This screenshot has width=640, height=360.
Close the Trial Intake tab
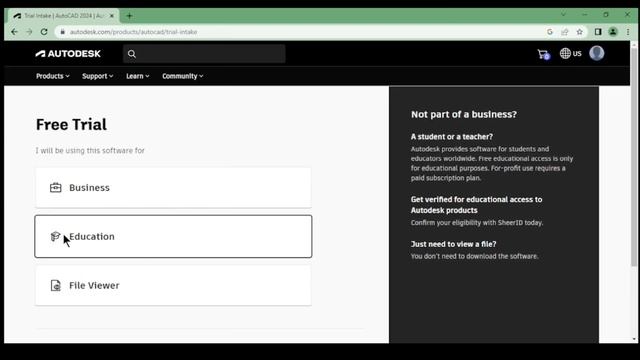[x=111, y=16]
